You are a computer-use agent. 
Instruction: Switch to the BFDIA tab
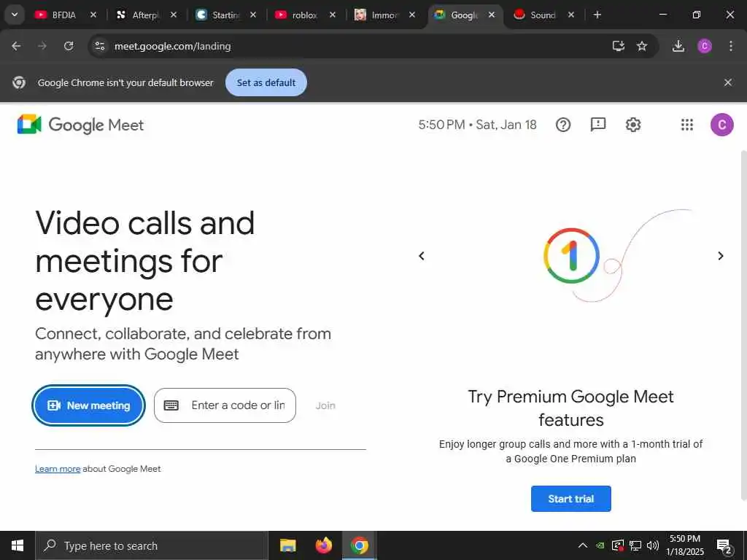pos(64,15)
